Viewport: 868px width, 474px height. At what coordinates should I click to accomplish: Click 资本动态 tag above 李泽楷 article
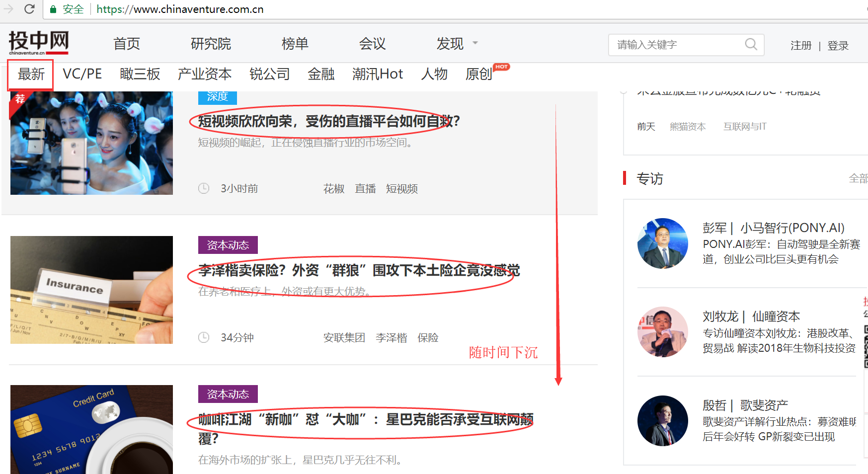(228, 245)
